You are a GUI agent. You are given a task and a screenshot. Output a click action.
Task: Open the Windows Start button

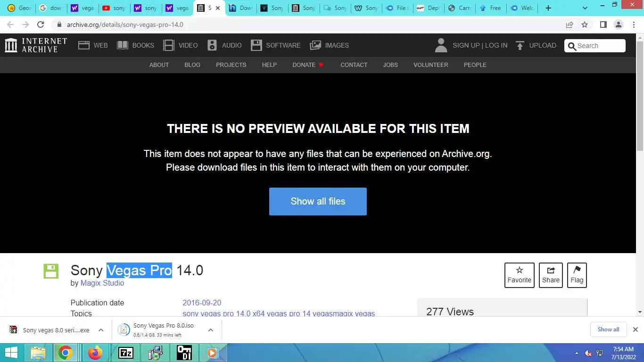[11, 353]
